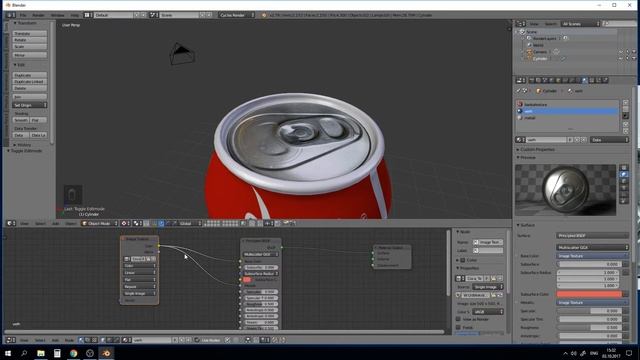Open the Principled BSDF surface shader field
The width and height of the screenshot is (640, 360).
click(592, 236)
